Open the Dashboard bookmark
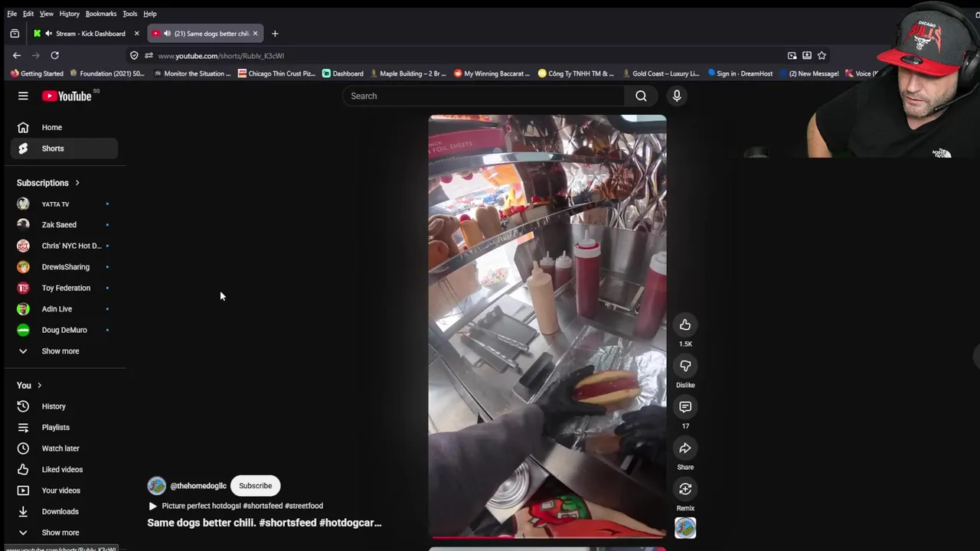 coord(342,73)
